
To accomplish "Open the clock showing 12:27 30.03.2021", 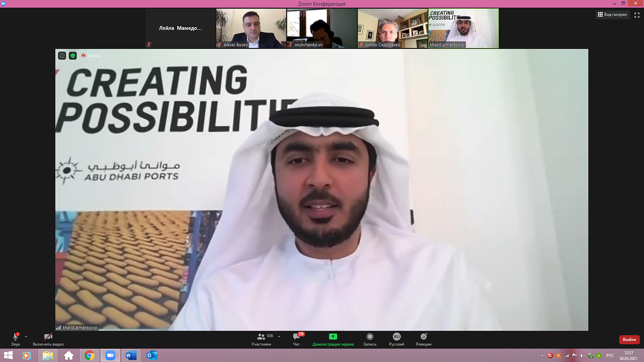I will (x=629, y=356).
